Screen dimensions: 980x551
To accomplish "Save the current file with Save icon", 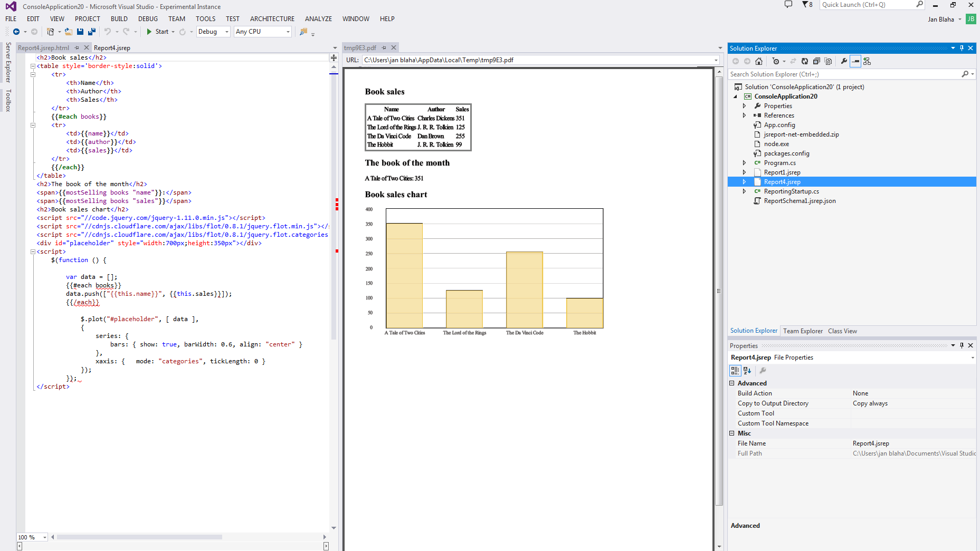I will click(80, 32).
